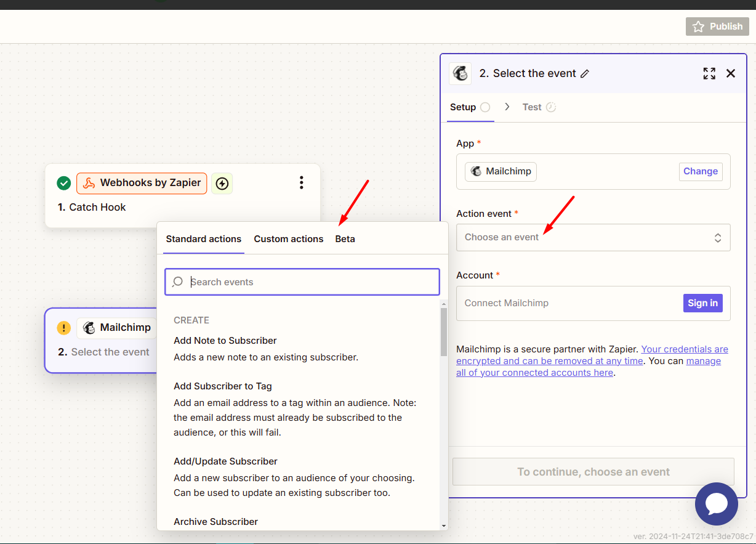
Task: Click the Select the event step label
Action: (x=110, y=352)
